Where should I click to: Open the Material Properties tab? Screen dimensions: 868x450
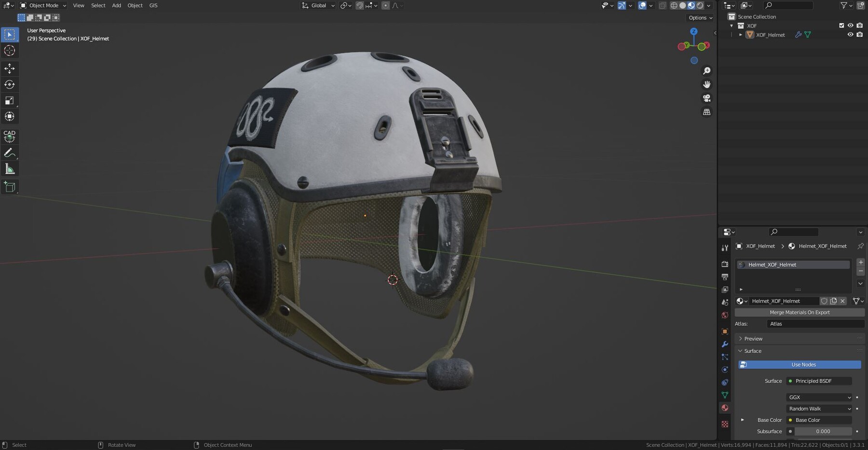[x=725, y=408]
